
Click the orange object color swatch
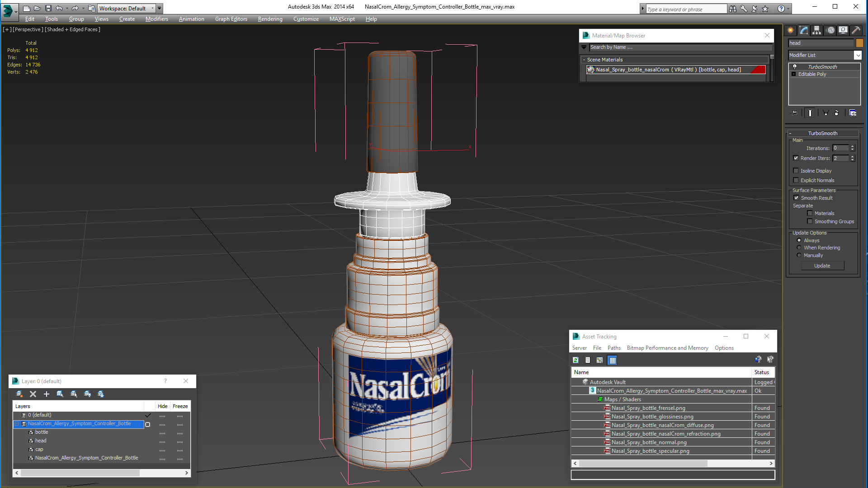point(859,43)
